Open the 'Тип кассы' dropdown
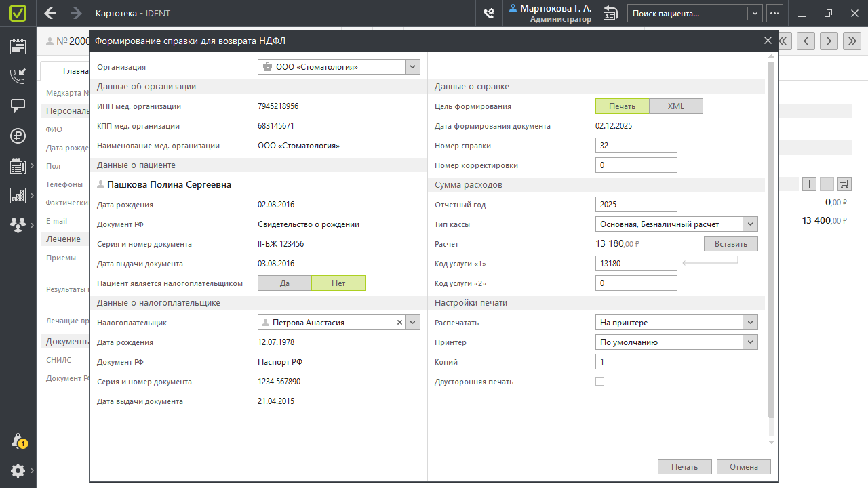Screen dimensions: 868x488 pyautogui.click(x=750, y=224)
